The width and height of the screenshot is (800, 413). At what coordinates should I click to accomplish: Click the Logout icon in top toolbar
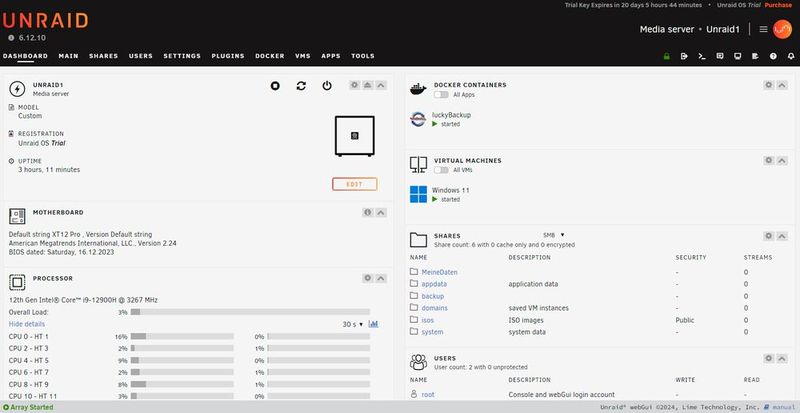[x=684, y=56]
